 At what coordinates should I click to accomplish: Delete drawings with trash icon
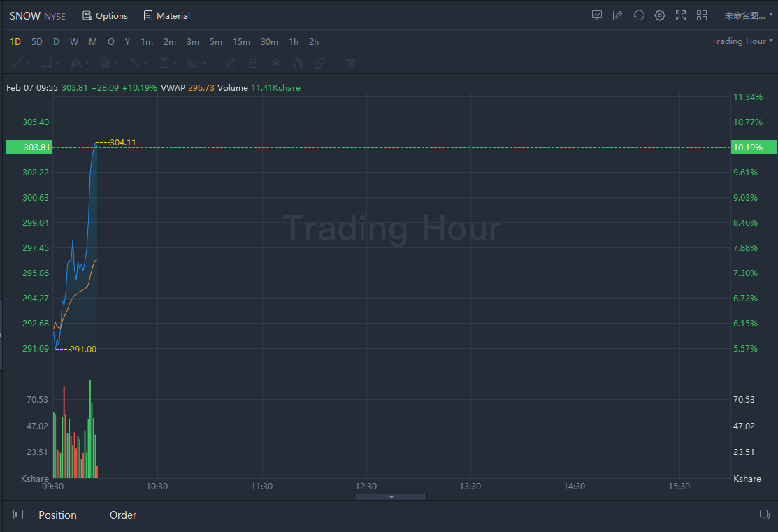(x=350, y=63)
